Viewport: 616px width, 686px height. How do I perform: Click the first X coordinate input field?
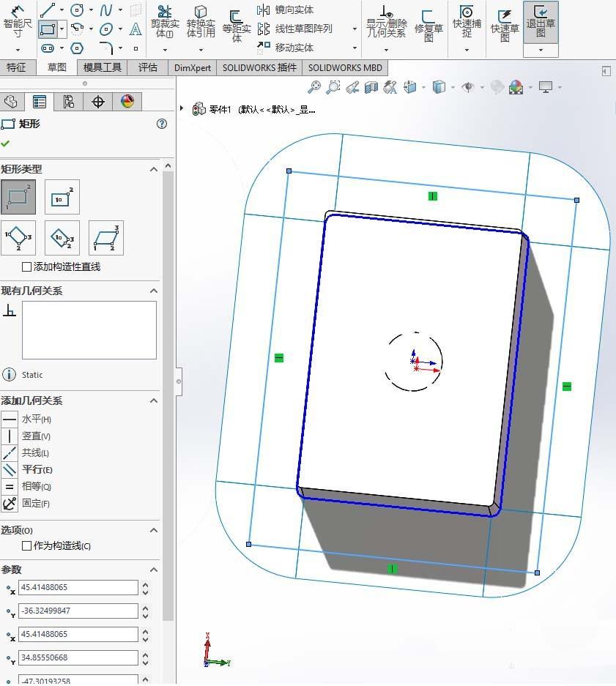(78, 587)
